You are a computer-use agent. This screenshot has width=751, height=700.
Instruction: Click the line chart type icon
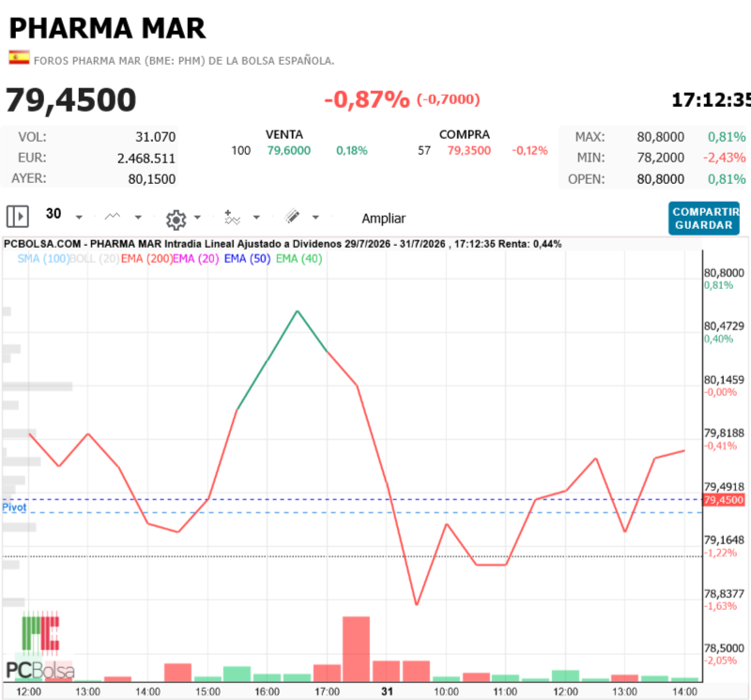113,217
